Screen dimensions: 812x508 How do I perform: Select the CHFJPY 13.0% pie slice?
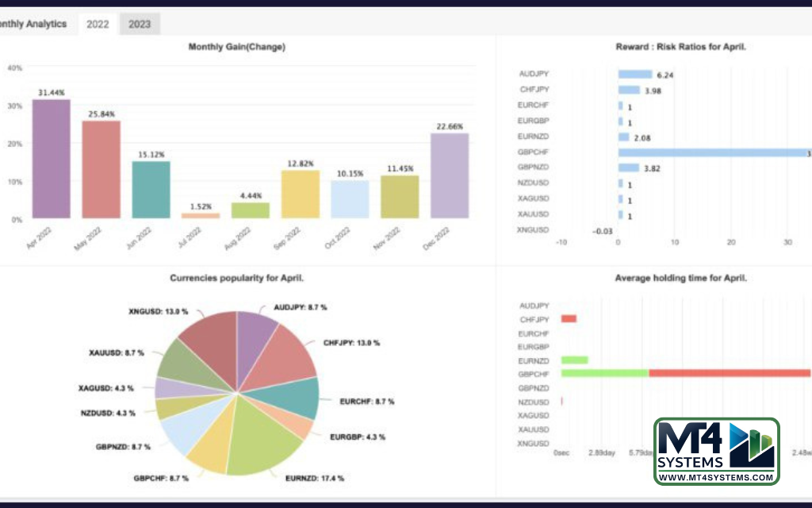click(282, 353)
